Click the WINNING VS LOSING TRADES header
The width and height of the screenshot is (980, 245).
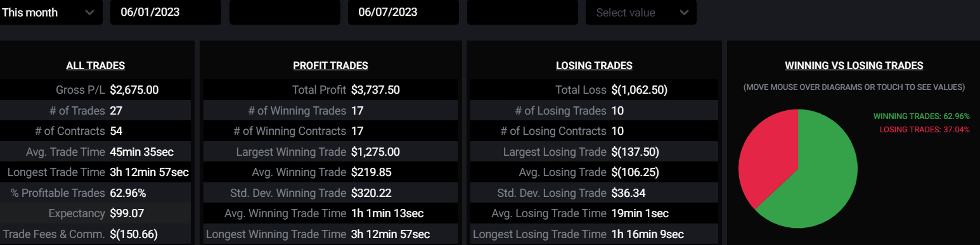(x=854, y=65)
